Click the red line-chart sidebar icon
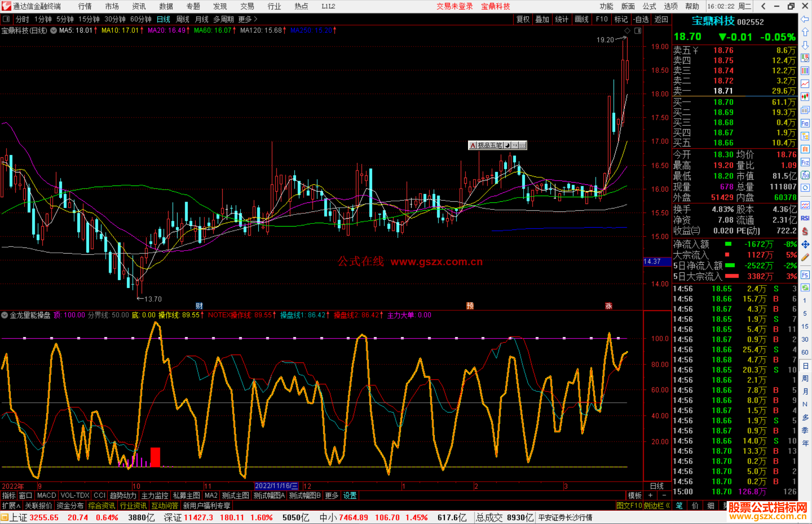Screen dimensions: 812x524 (x=805, y=84)
